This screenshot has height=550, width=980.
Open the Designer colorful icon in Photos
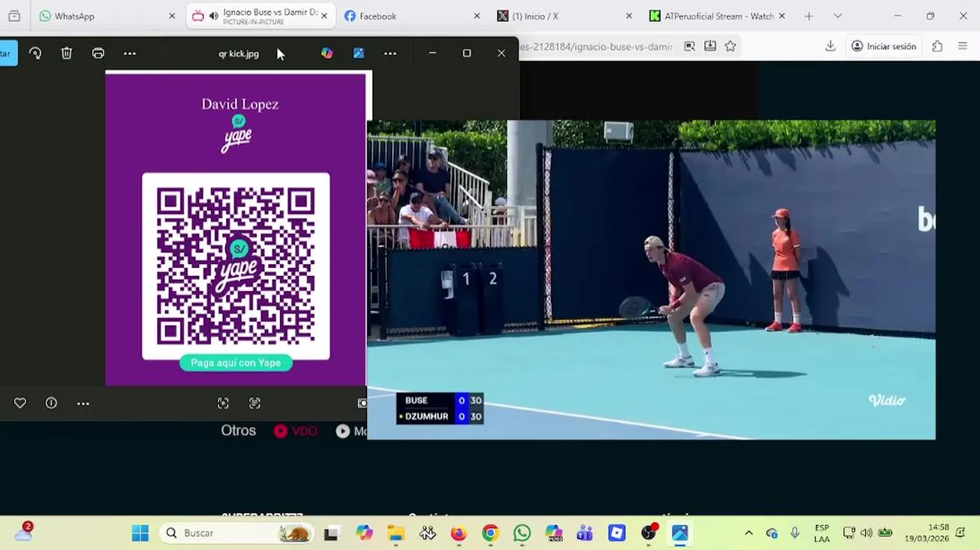(327, 53)
